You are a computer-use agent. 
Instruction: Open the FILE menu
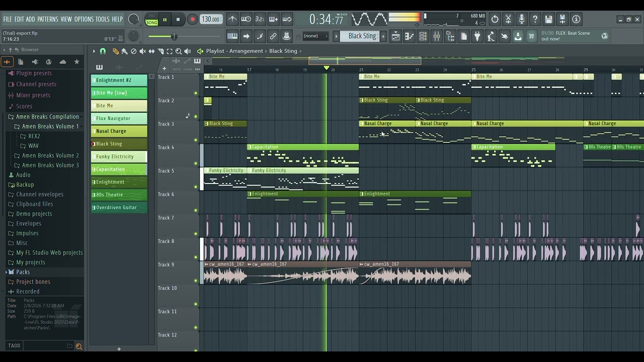[8, 19]
